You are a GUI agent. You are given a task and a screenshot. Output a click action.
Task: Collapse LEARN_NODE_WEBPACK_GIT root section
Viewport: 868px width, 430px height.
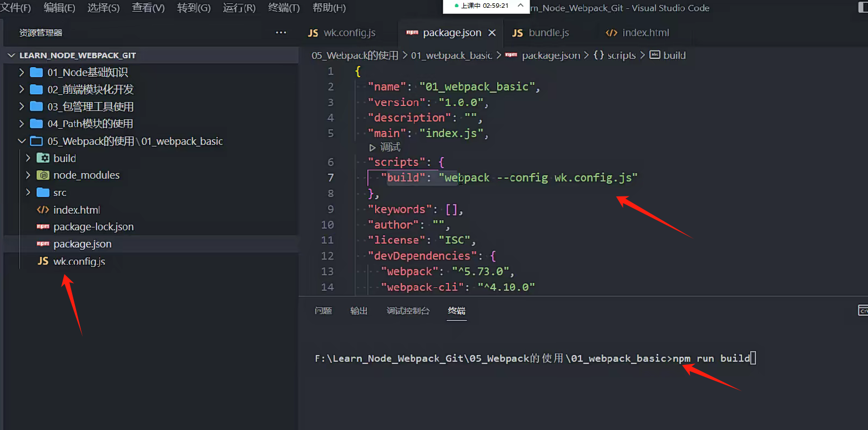click(x=12, y=55)
